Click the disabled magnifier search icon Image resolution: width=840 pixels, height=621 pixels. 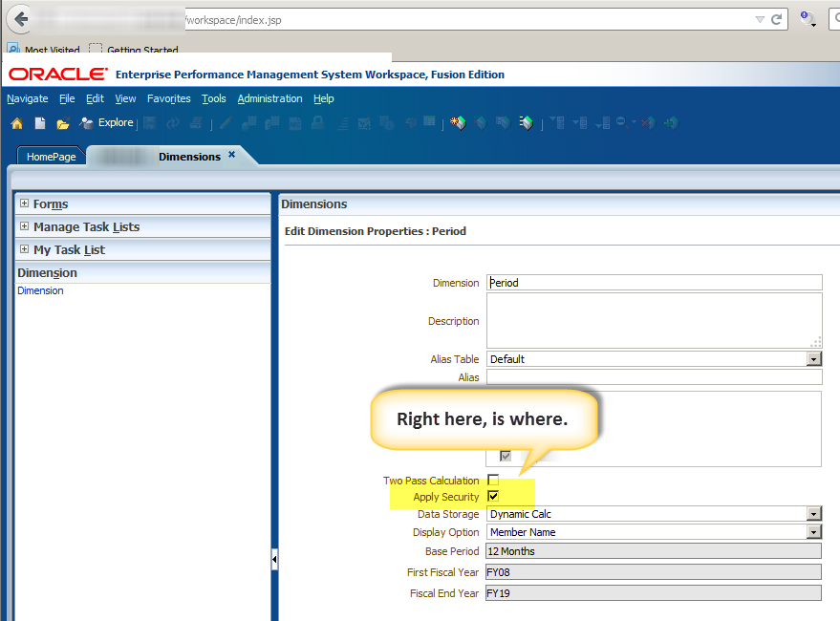click(x=624, y=123)
